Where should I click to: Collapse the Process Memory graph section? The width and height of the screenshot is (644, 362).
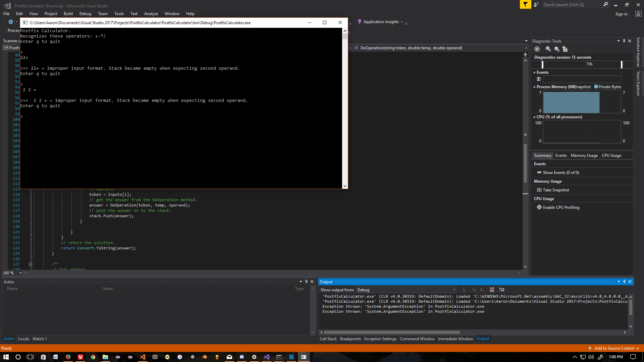tap(534, 87)
